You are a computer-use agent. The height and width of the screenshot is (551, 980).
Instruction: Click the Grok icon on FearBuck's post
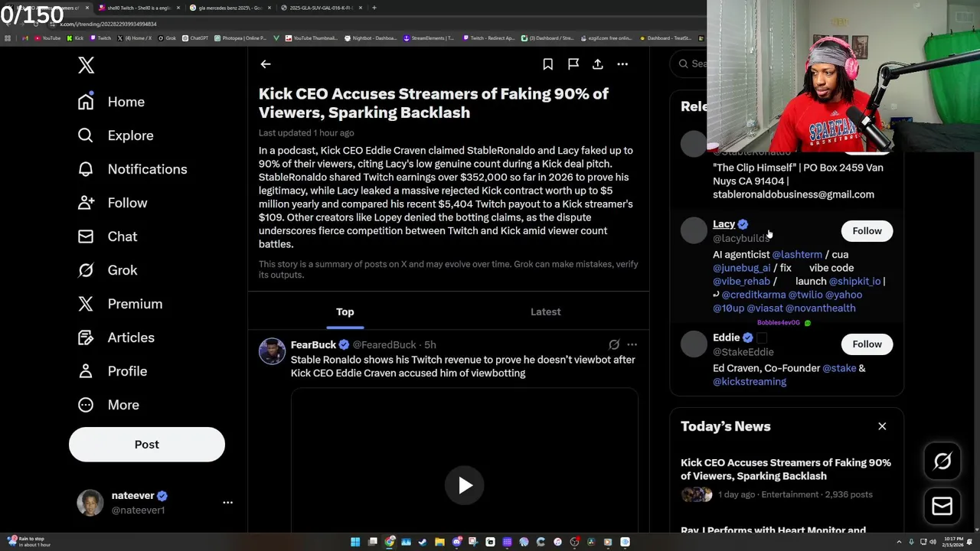[614, 345]
